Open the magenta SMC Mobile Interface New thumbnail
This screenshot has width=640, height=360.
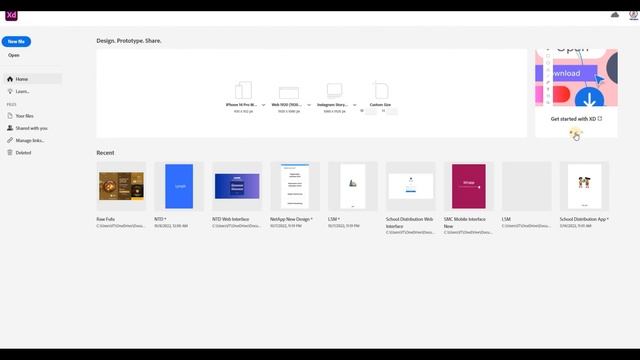(469, 186)
